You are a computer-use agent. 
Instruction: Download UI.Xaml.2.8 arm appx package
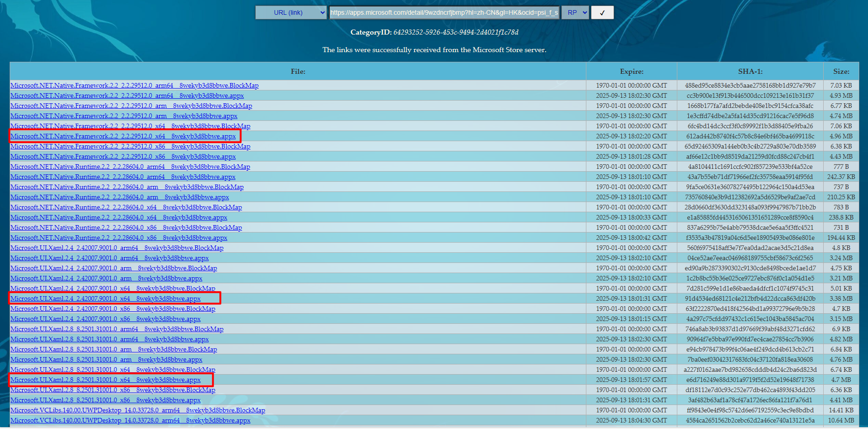click(106, 359)
